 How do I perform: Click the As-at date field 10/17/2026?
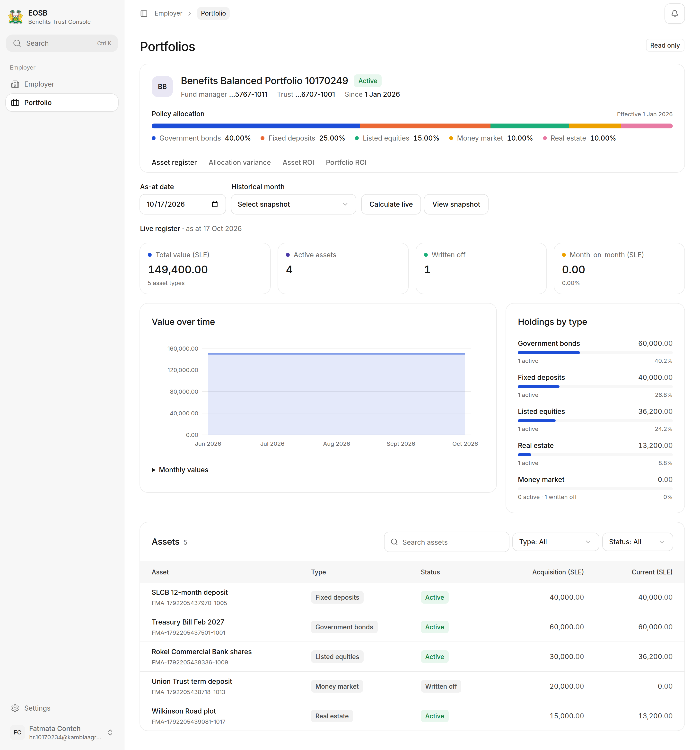point(183,204)
